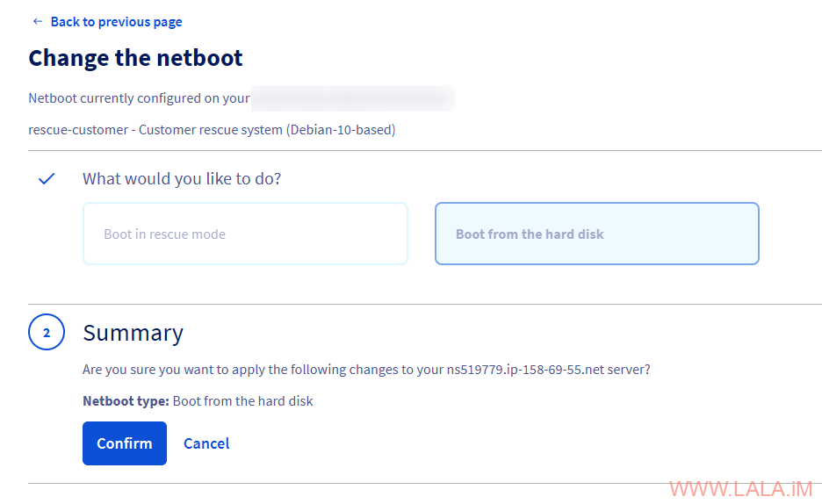822x504 pixels.
Task: Click the Cancel link
Action: click(x=206, y=443)
